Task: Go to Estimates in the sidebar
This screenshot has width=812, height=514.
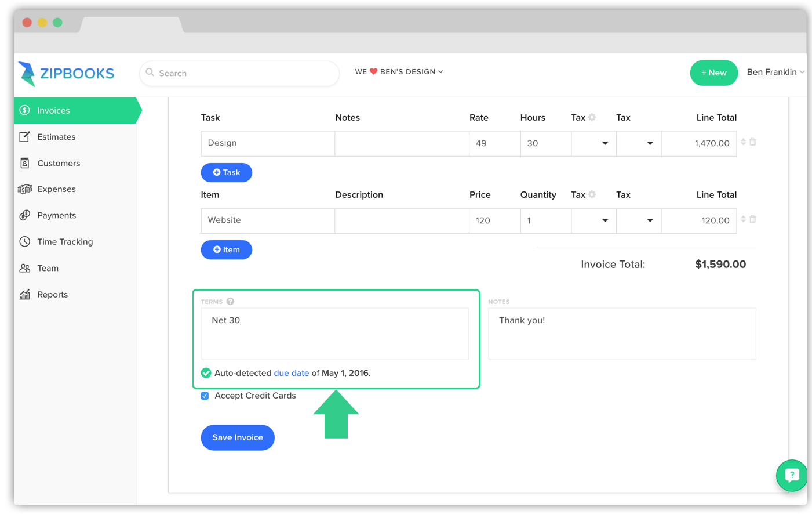Action: (x=56, y=137)
